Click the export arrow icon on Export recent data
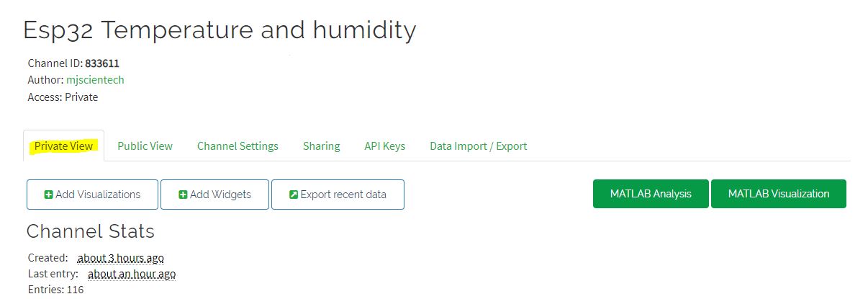Image resolution: width=868 pixels, height=299 pixels. [293, 195]
